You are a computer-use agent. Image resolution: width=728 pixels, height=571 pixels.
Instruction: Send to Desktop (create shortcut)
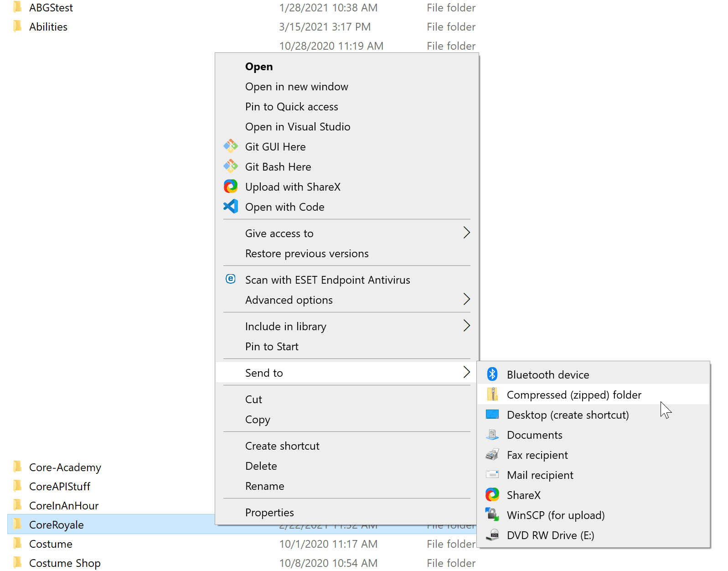click(568, 415)
